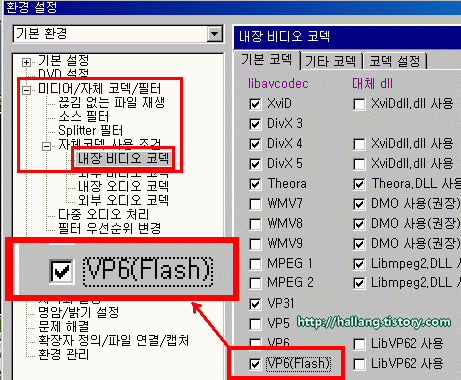This screenshot has width=461, height=380.
Task: Collapse the 미디어/자체 코덱/필터 tree node
Action: pyautogui.click(x=26, y=90)
